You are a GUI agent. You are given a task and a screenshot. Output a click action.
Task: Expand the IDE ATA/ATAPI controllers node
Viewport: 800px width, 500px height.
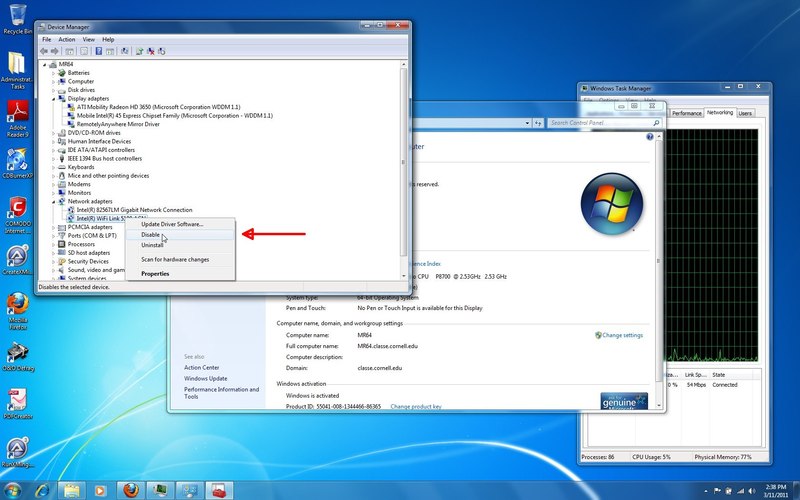53,150
